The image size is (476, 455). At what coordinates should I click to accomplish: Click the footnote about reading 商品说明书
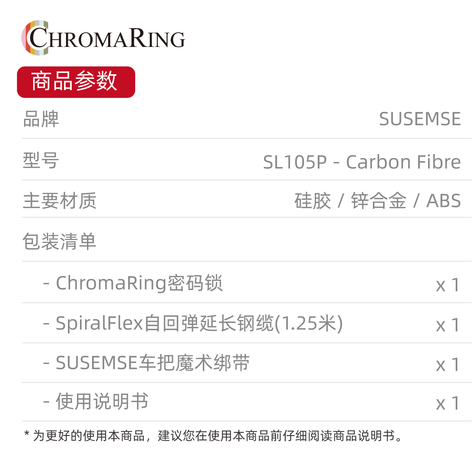(214, 436)
